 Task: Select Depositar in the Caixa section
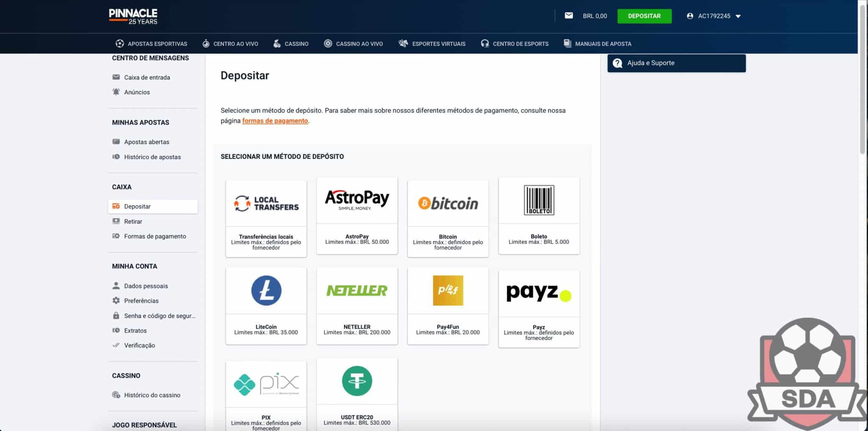pos(153,207)
